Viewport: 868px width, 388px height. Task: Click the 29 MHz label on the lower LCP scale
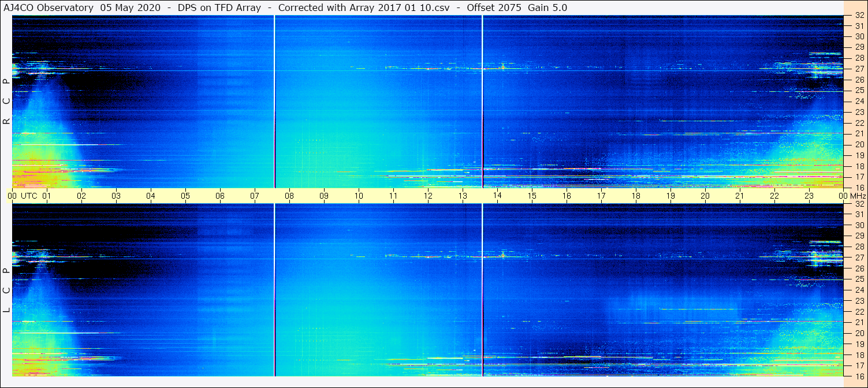coord(859,236)
